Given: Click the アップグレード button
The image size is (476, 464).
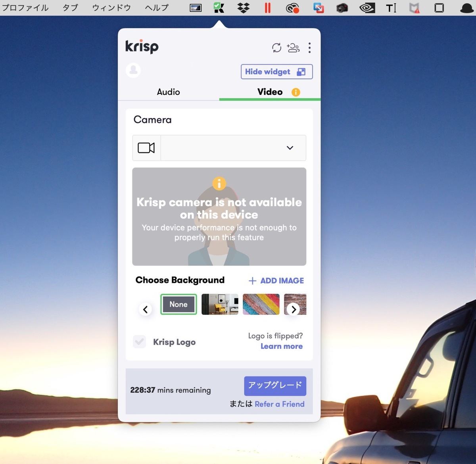Looking at the screenshot, I should (275, 386).
